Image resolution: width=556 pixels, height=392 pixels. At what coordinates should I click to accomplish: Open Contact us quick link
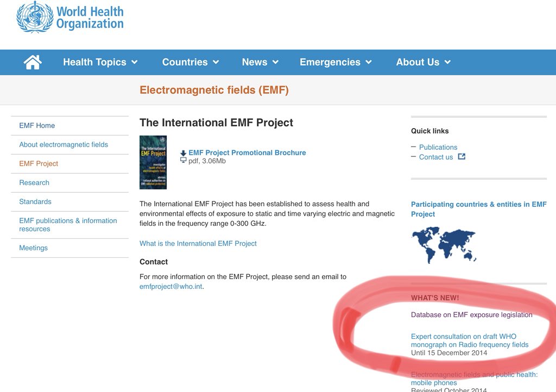coord(436,157)
